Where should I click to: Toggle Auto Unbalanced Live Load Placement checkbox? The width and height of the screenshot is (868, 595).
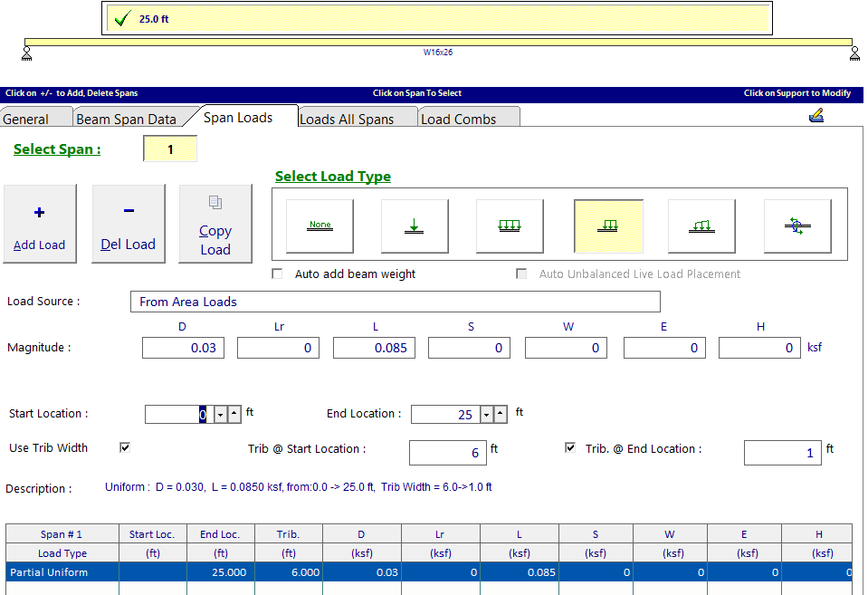(x=521, y=274)
